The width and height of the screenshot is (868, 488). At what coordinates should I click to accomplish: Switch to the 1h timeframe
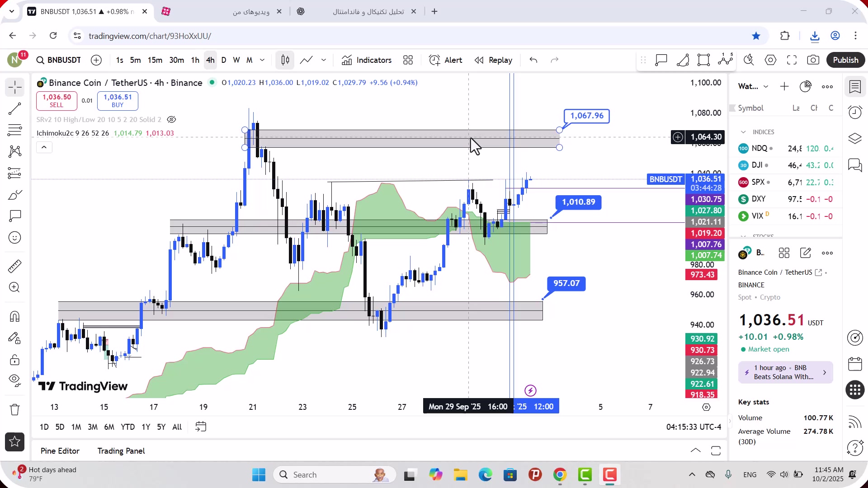[195, 60]
